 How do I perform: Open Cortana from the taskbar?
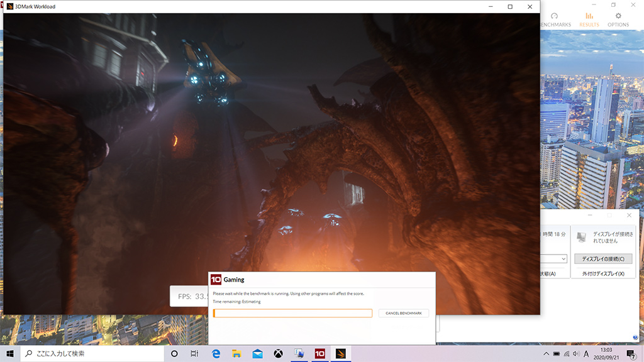[174, 353]
